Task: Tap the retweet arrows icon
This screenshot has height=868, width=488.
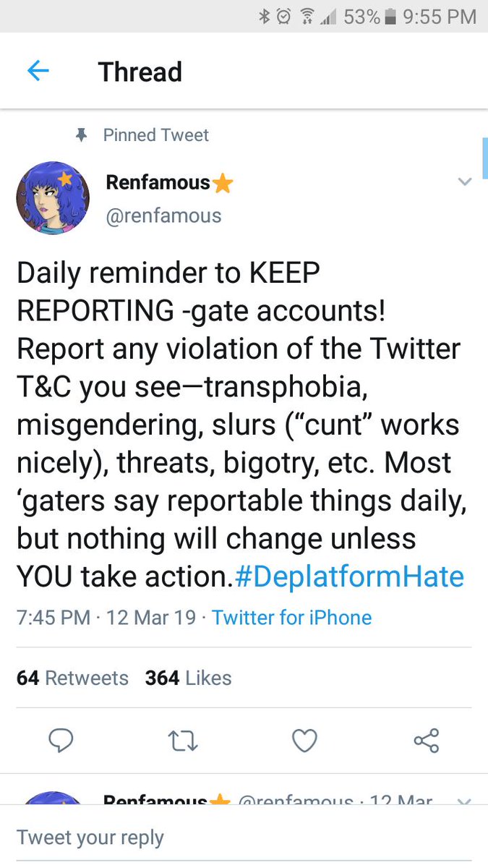Action: point(182,740)
